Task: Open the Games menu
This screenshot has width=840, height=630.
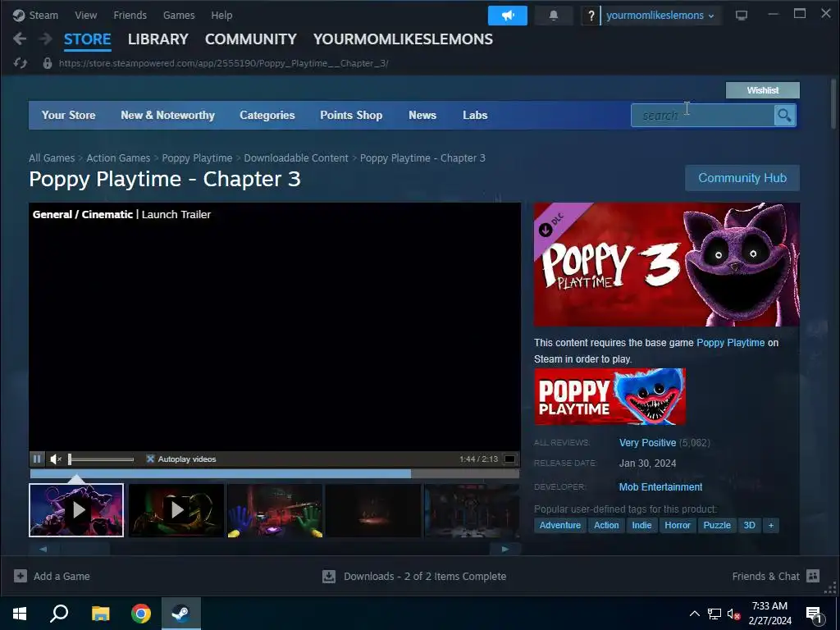Action: click(179, 16)
